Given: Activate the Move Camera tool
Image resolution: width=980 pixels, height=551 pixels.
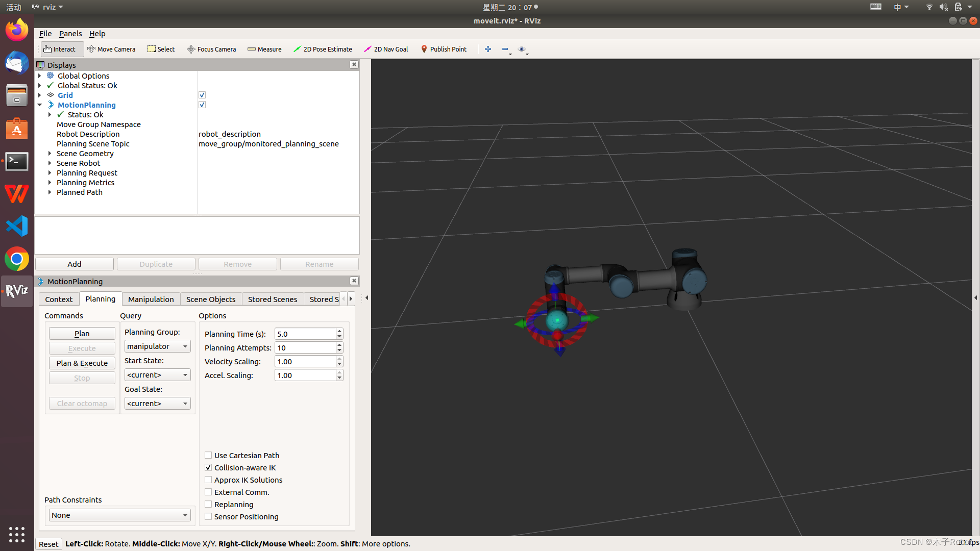Looking at the screenshot, I should click(111, 49).
